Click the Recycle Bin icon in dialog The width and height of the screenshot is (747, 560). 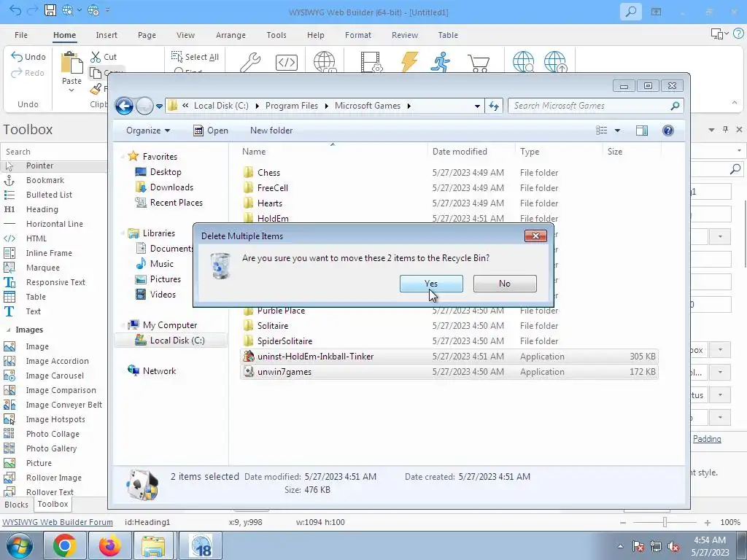click(x=220, y=265)
